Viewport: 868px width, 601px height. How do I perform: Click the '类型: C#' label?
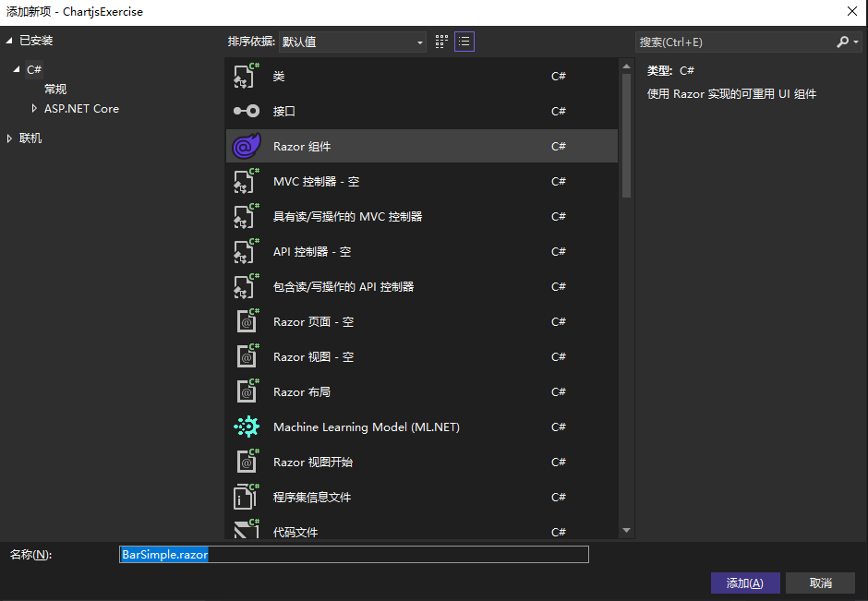click(x=670, y=70)
